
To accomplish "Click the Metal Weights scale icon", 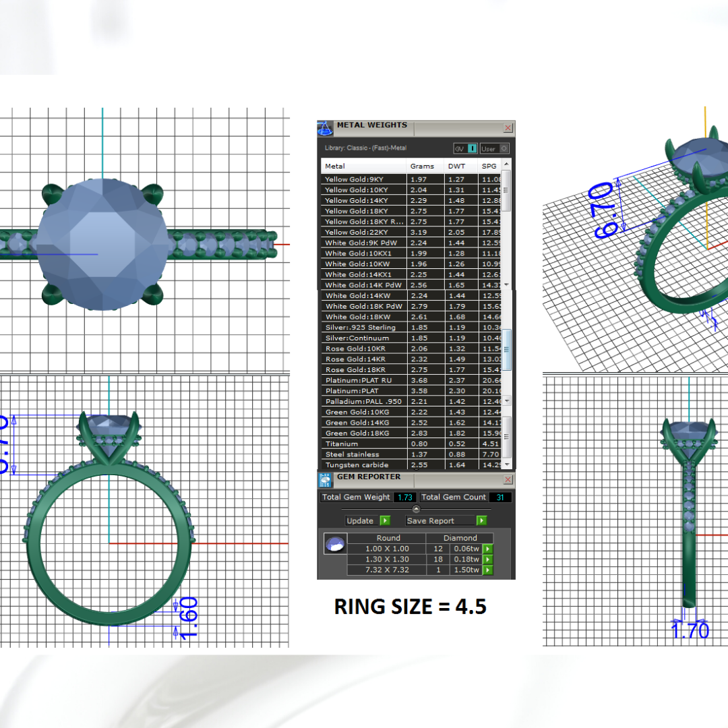I will (x=325, y=128).
